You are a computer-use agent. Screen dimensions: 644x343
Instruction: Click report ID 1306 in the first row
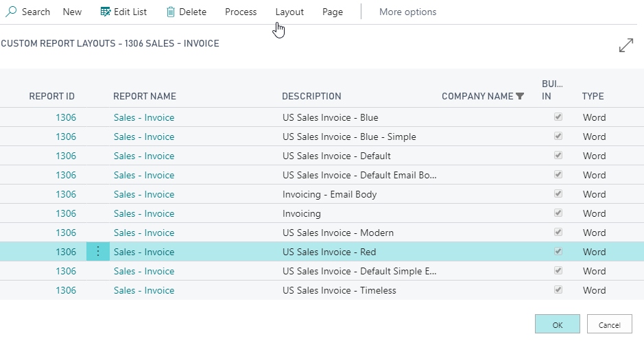pyautogui.click(x=66, y=117)
